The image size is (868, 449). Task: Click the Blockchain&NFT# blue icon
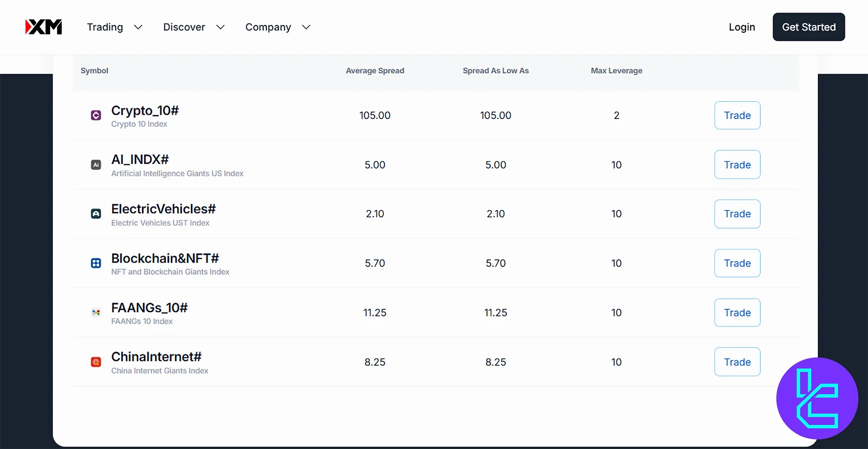pyautogui.click(x=96, y=263)
